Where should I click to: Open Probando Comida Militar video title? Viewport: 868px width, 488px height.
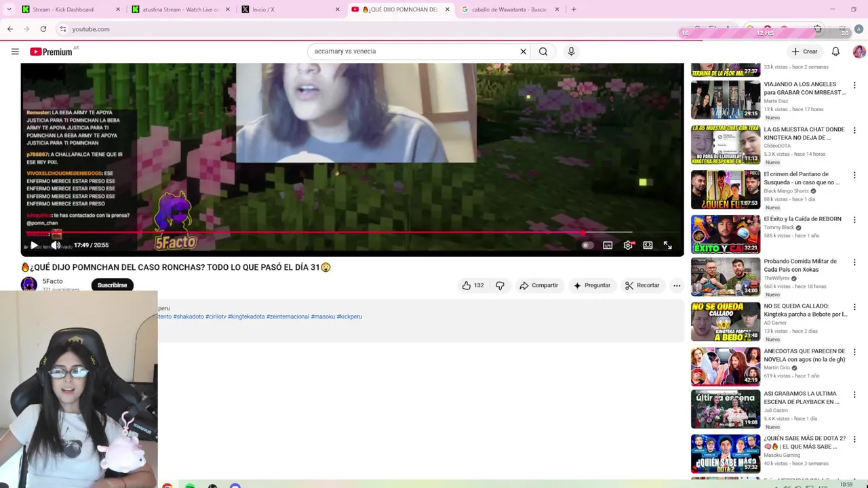[800, 265]
